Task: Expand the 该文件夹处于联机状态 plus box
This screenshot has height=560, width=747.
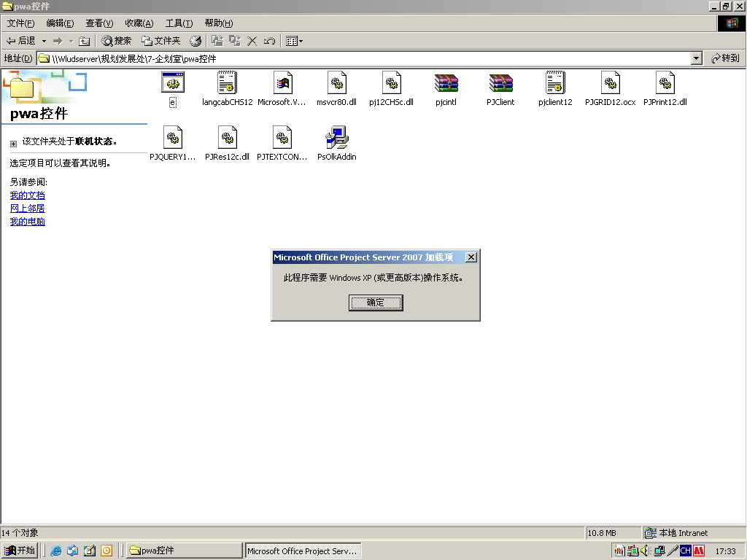Action: click(x=13, y=144)
